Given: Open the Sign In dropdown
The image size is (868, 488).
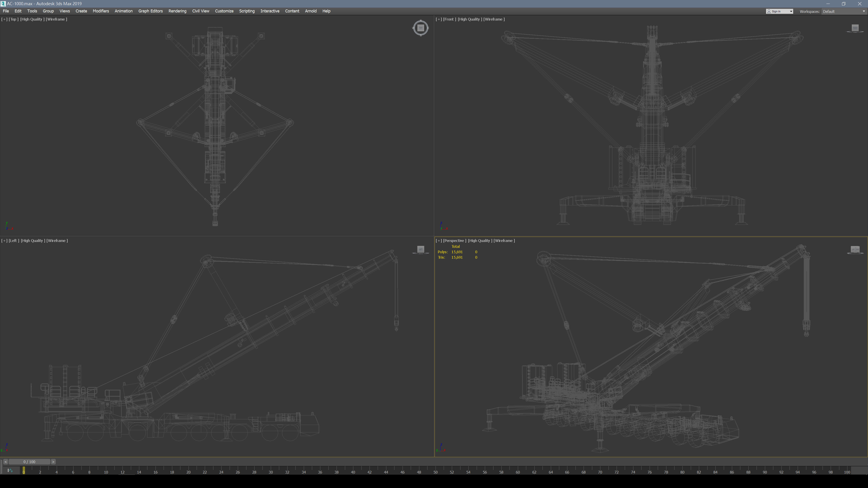Looking at the screenshot, I should 779,12.
